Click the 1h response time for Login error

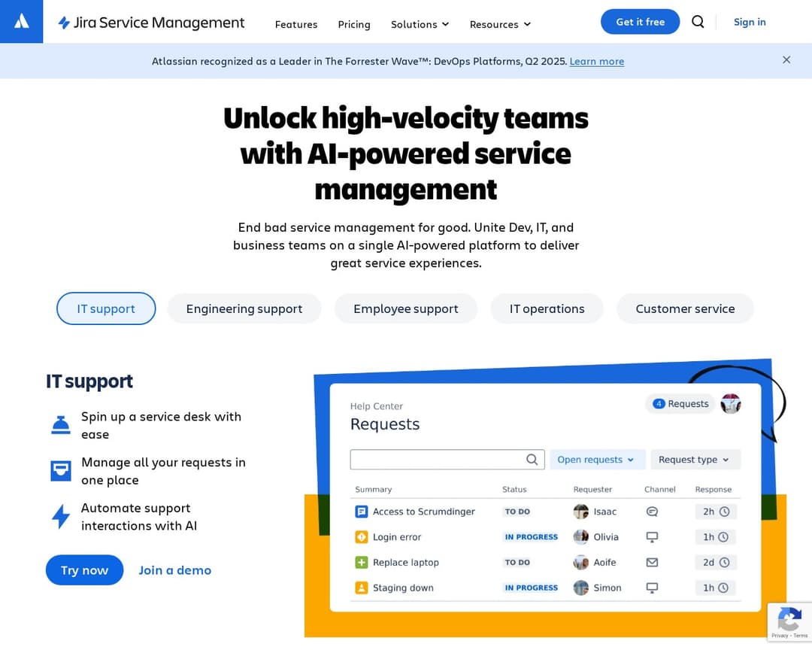[716, 537]
